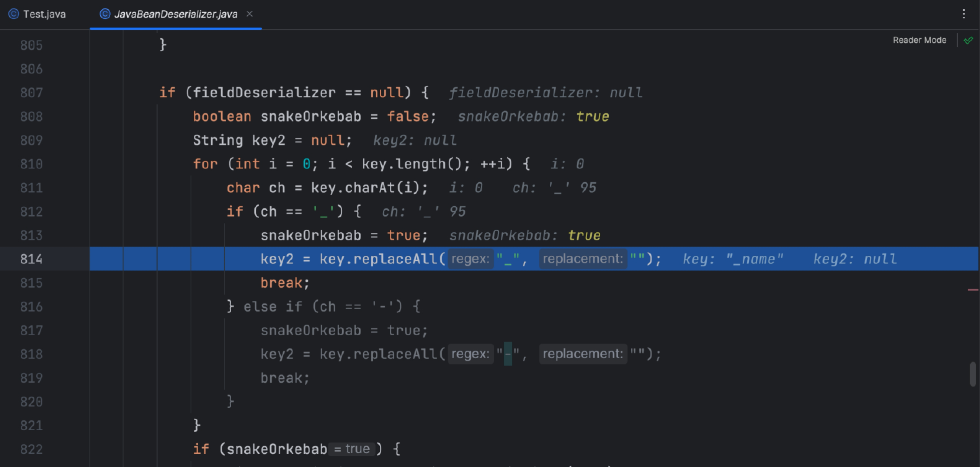Click the replacement: hint on line 814
This screenshot has width=980, height=467.
point(583,259)
